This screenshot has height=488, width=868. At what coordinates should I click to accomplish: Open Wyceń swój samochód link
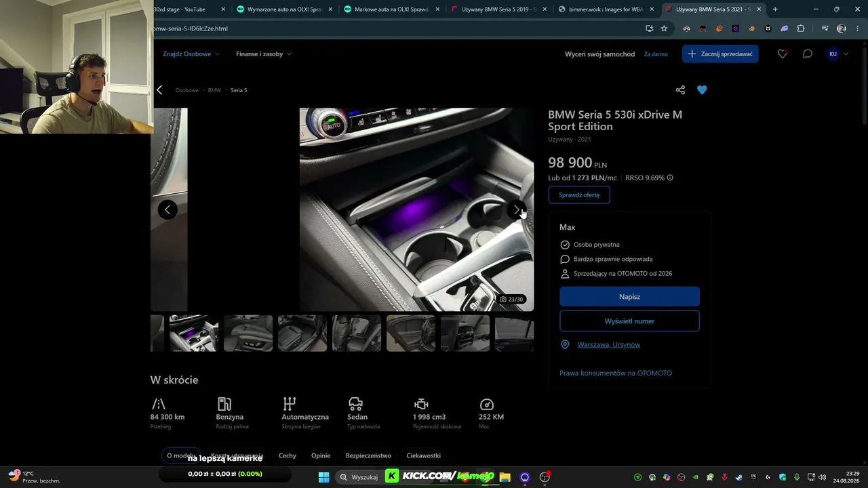[599, 54]
